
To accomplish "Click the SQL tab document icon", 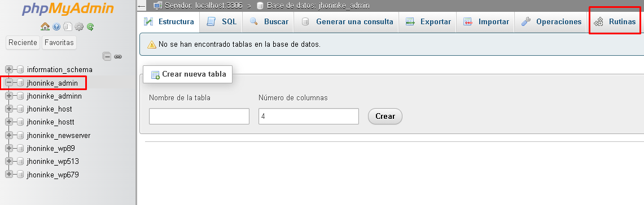I will click(211, 22).
